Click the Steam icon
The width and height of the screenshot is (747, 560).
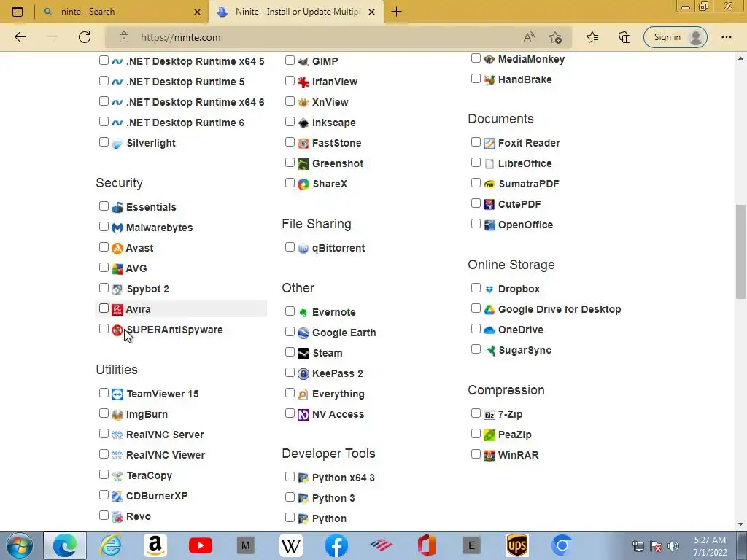coord(303,354)
